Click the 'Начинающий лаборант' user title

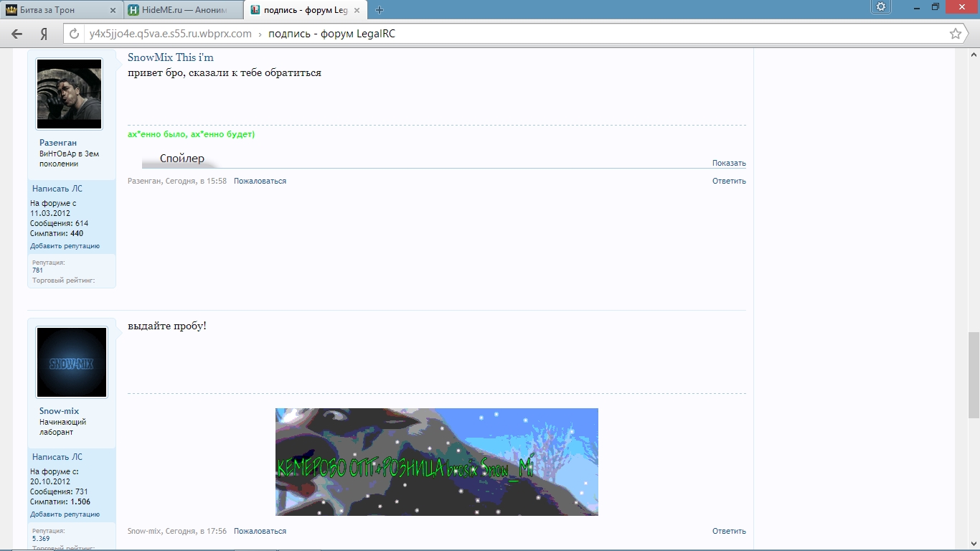point(63,427)
